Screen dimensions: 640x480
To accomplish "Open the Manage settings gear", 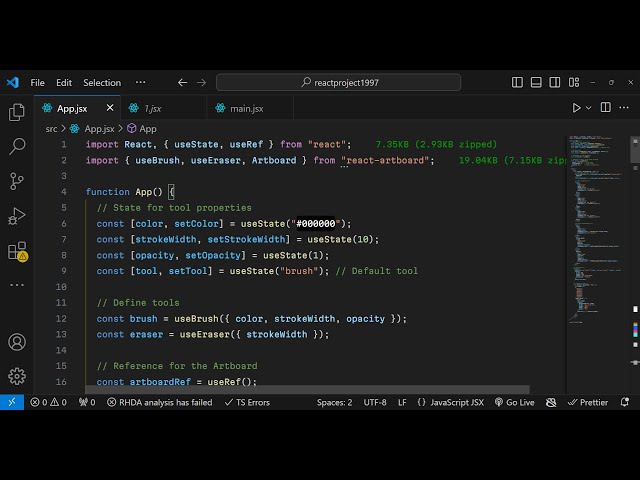I will tap(17, 376).
